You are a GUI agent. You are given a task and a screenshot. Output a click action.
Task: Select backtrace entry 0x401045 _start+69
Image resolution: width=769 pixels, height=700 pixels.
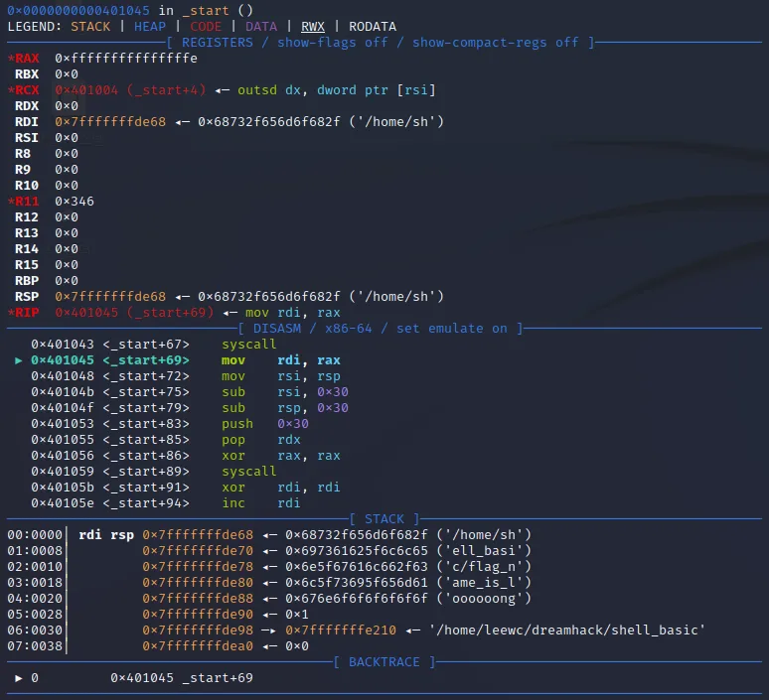pos(182,678)
